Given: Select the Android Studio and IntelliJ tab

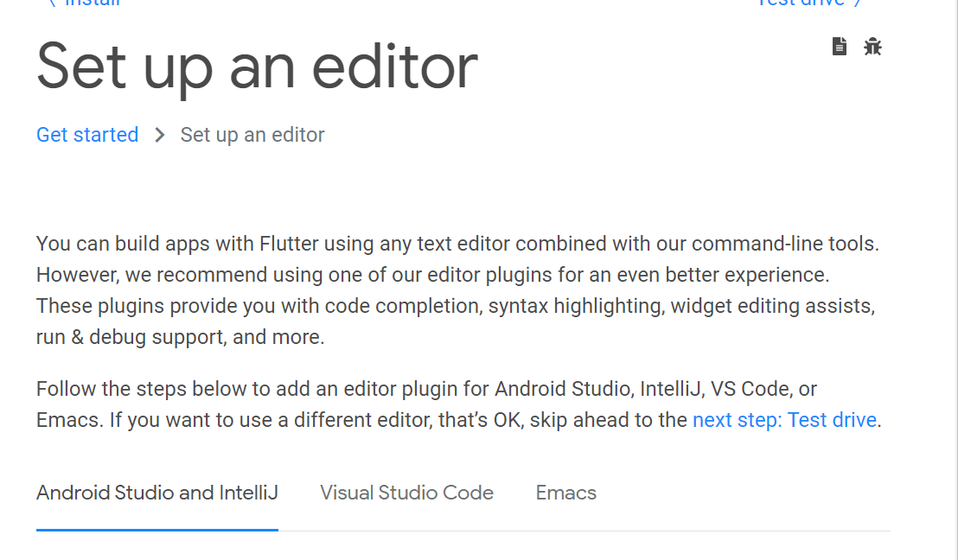Looking at the screenshot, I should coord(157,493).
